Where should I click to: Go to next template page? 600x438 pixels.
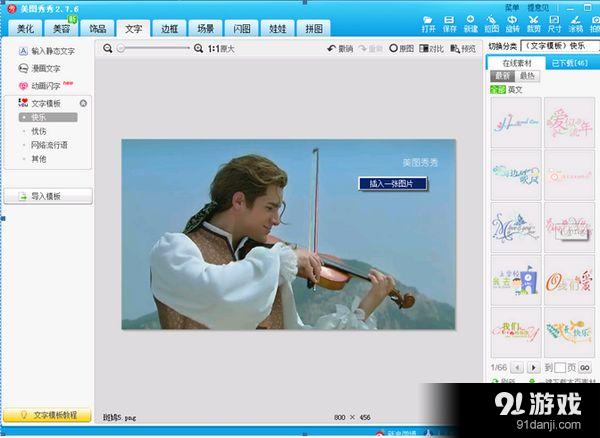534,368
